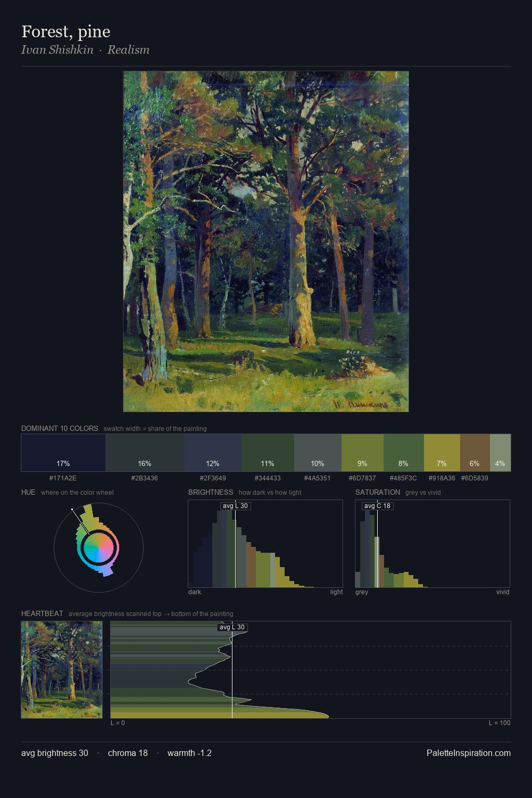Click the main Forest, pine painting image
This screenshot has height=798, width=532.
point(266,242)
